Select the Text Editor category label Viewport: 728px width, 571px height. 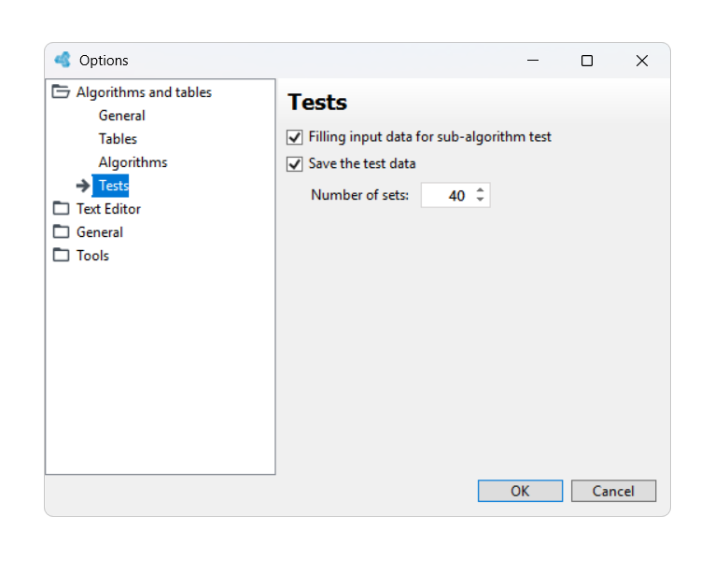pyautogui.click(x=108, y=208)
